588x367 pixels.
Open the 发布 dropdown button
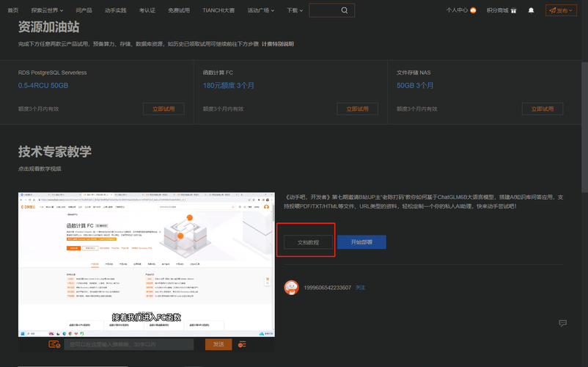561,10
